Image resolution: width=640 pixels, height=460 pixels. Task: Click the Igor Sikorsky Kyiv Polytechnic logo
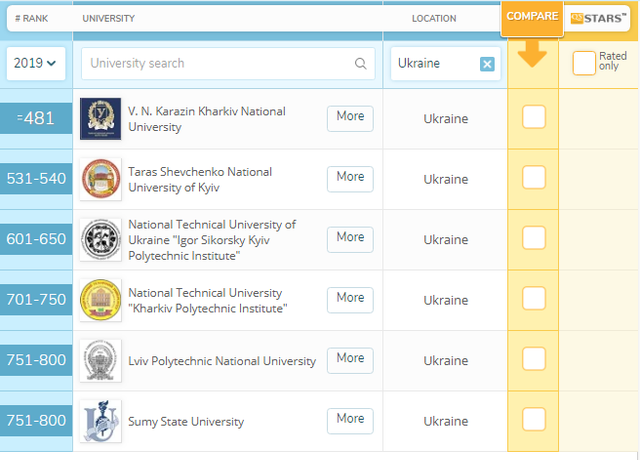[x=100, y=240]
